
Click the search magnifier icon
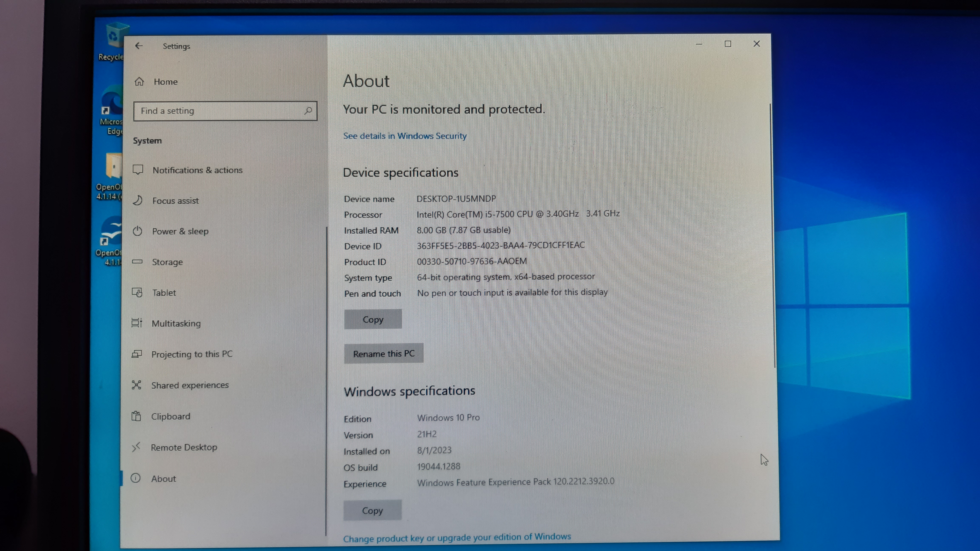pos(308,111)
